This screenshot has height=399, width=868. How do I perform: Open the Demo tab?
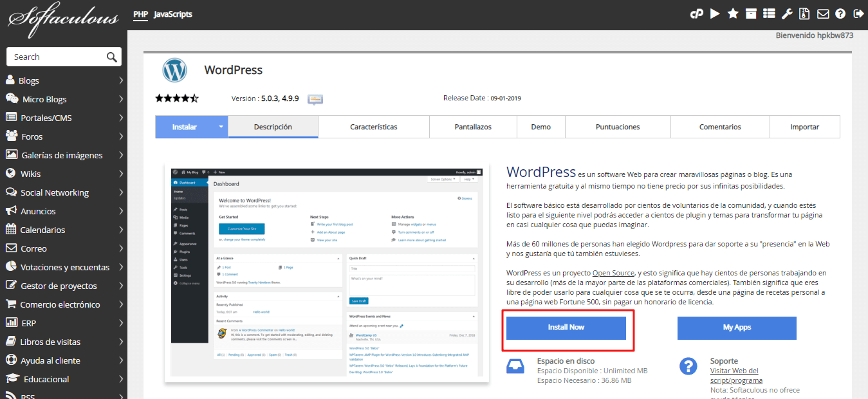pyautogui.click(x=541, y=127)
